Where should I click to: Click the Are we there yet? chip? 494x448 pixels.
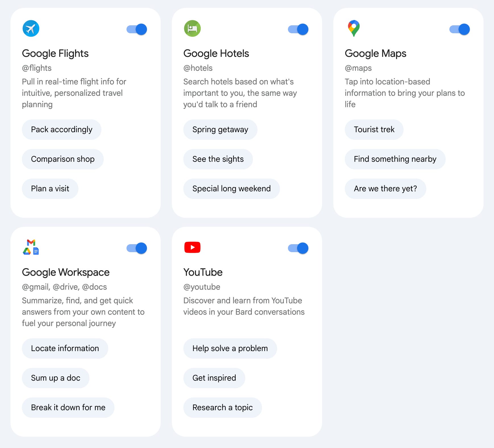pos(385,189)
